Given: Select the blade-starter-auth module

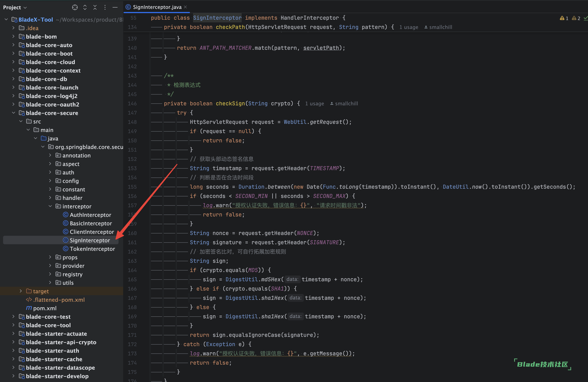Looking at the screenshot, I should [x=52, y=351].
